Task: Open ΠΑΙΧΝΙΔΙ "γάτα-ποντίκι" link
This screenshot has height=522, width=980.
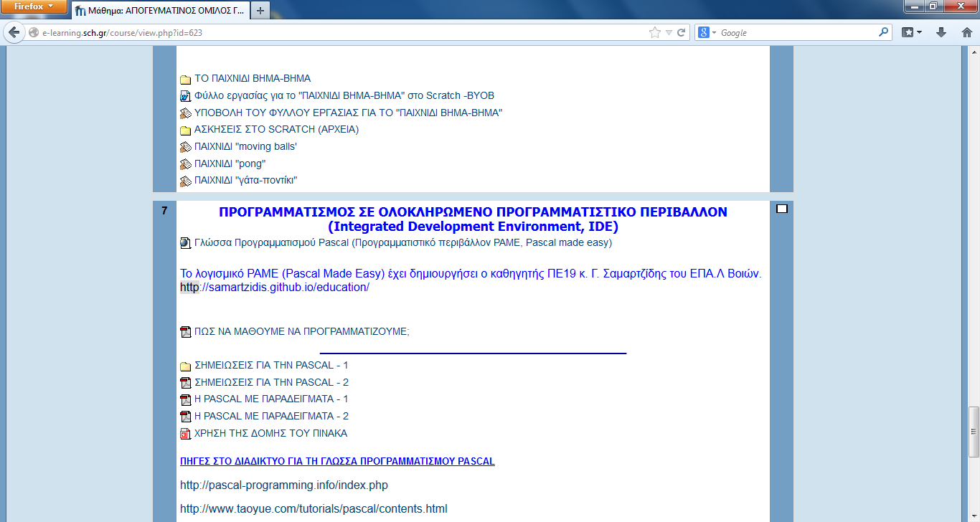Action: click(245, 181)
